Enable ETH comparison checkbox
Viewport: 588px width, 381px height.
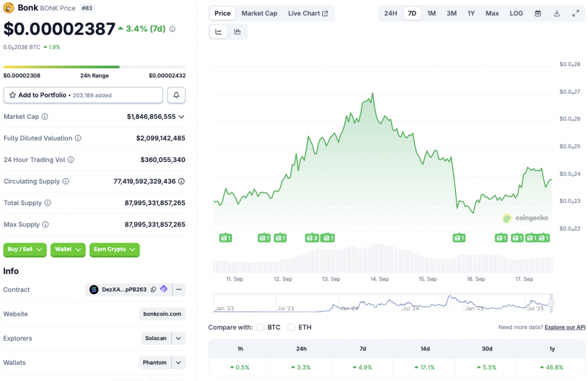tap(291, 328)
